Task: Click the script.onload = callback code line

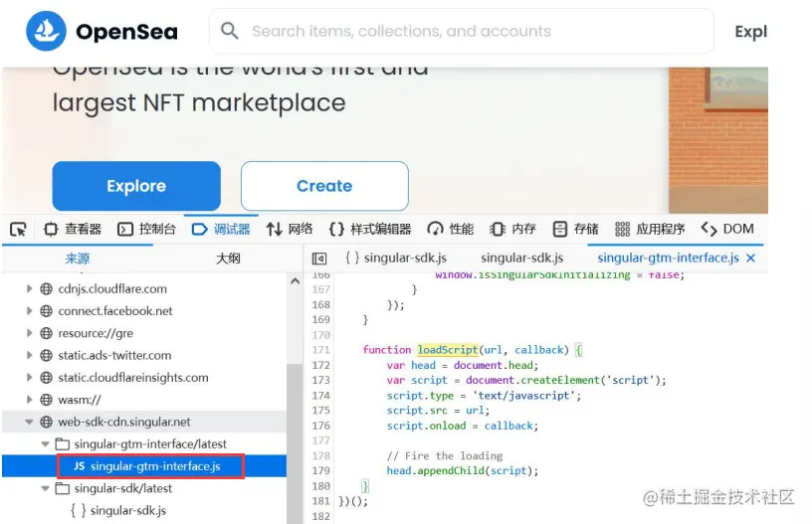Action: click(x=463, y=426)
